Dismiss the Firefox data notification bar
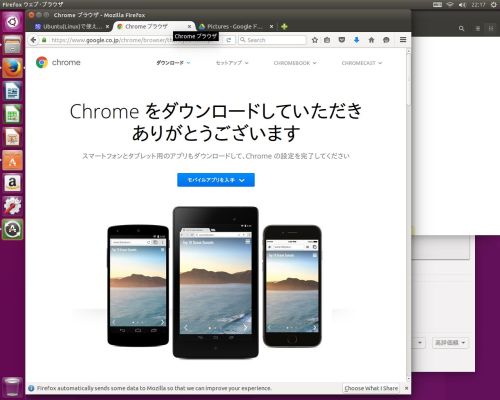Viewport: 500px width, 400px height. [x=406, y=388]
